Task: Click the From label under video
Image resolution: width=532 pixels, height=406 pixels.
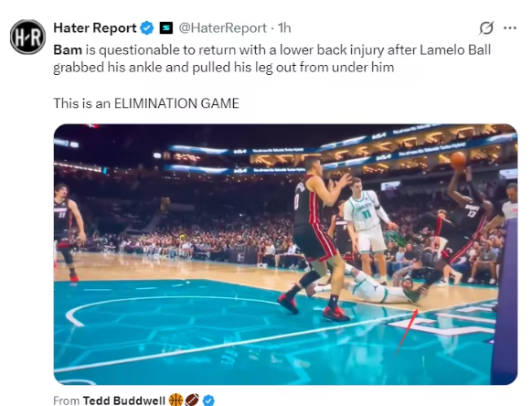Action: [x=66, y=401]
